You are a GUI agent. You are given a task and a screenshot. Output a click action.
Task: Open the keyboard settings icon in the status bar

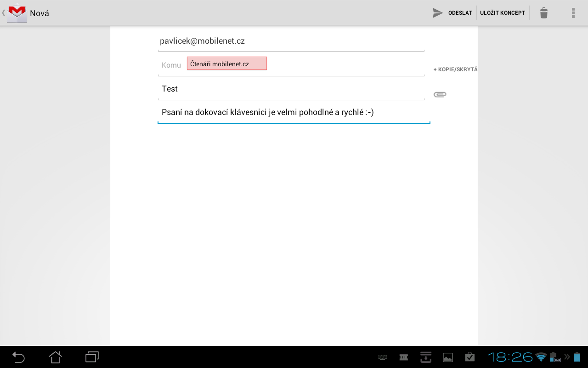(381, 357)
